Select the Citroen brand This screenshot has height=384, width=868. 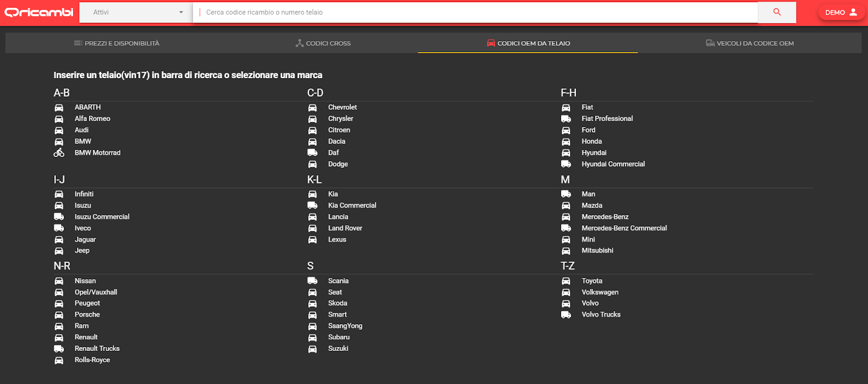tap(339, 130)
